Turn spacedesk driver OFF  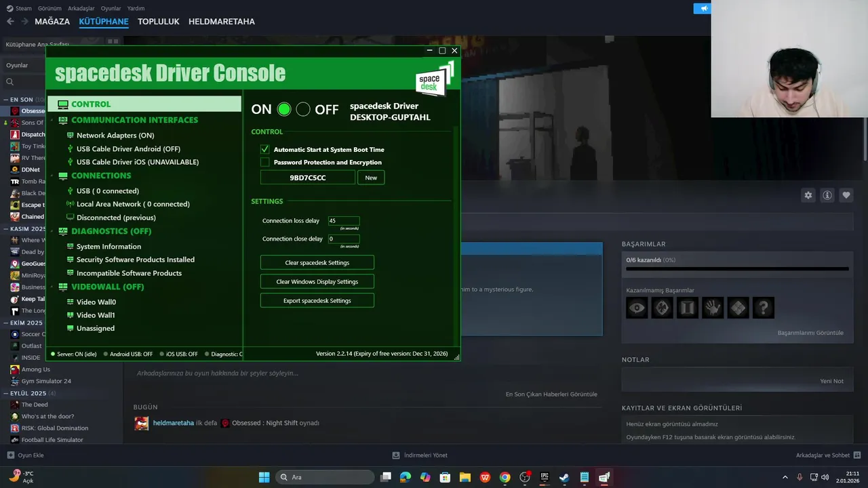pyautogui.click(x=303, y=109)
